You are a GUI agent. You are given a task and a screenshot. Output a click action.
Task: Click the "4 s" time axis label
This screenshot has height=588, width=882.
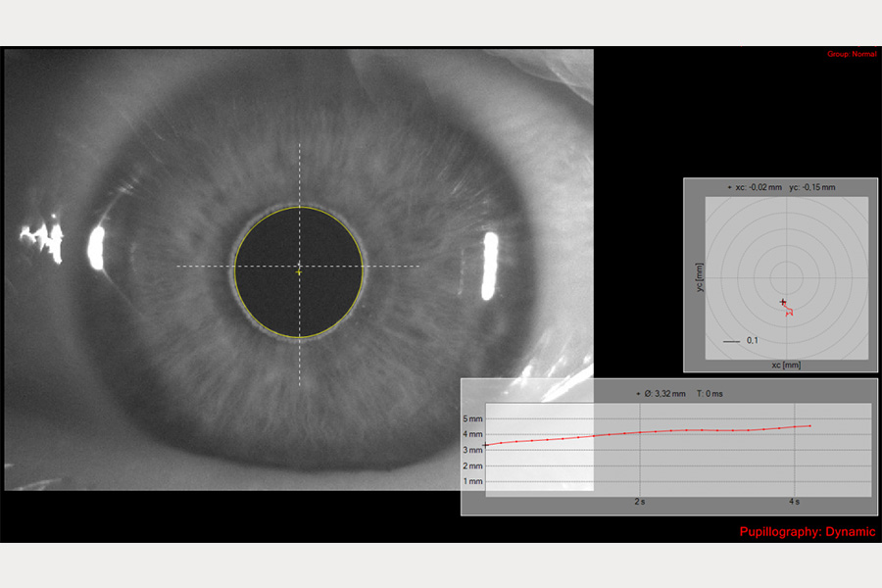794,502
